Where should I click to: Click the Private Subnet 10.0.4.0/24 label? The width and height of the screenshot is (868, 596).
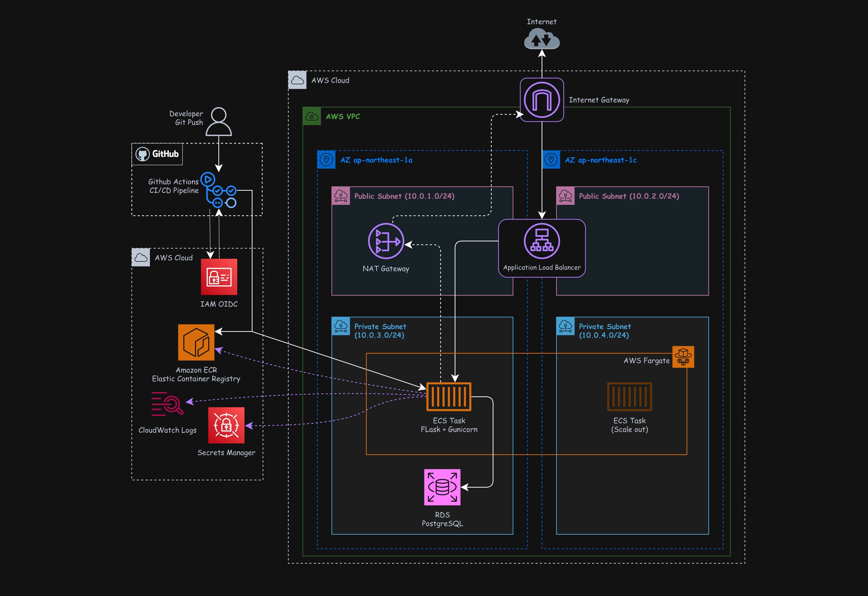point(604,331)
